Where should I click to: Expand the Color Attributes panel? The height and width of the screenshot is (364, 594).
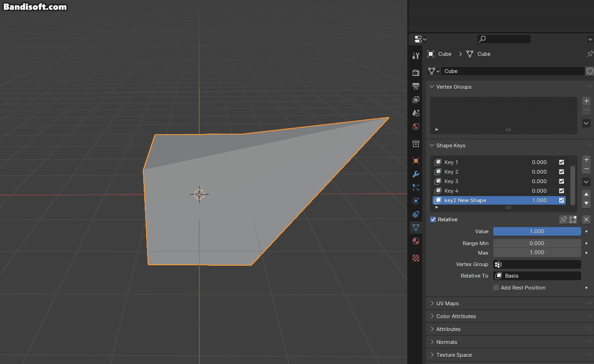(x=432, y=316)
